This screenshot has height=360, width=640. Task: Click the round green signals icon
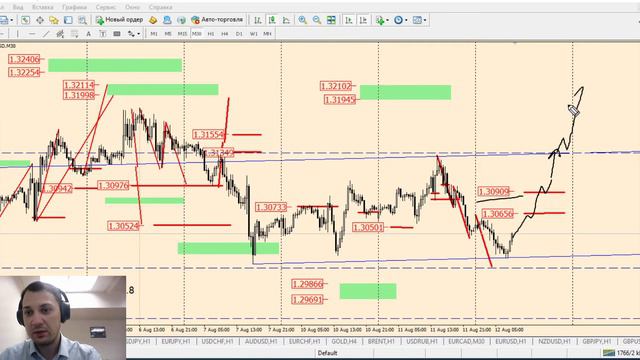click(x=181, y=20)
